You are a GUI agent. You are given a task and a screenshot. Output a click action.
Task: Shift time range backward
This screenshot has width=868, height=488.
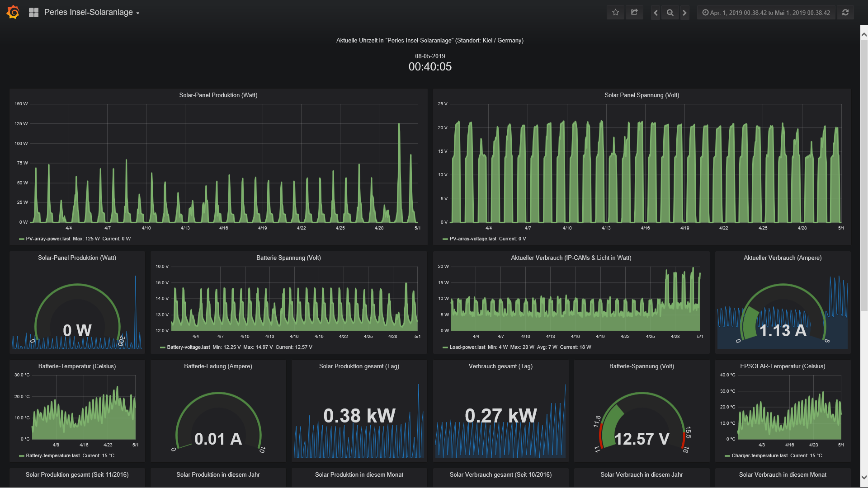tap(656, 13)
